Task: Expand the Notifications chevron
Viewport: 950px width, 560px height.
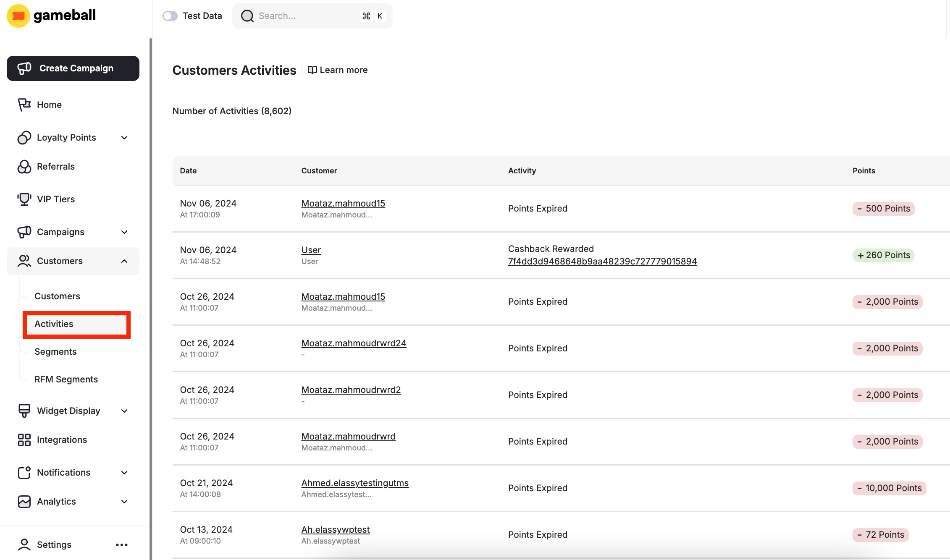Action: (124, 473)
